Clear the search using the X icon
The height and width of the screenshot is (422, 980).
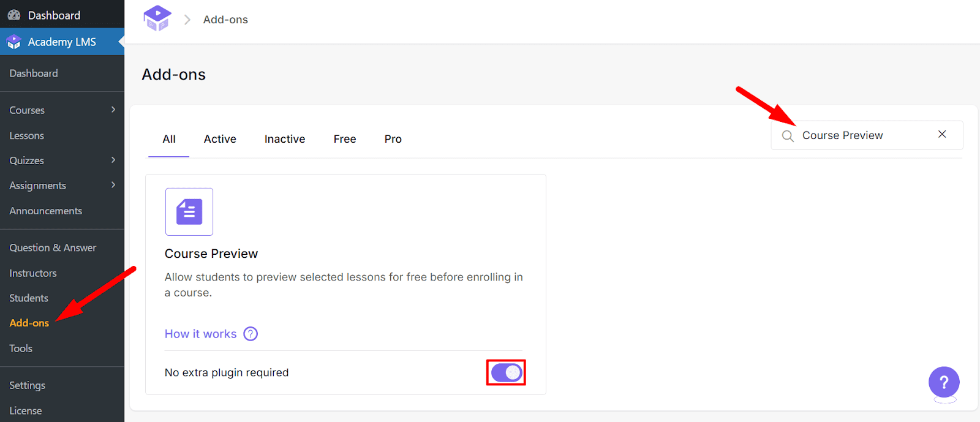[x=941, y=134]
